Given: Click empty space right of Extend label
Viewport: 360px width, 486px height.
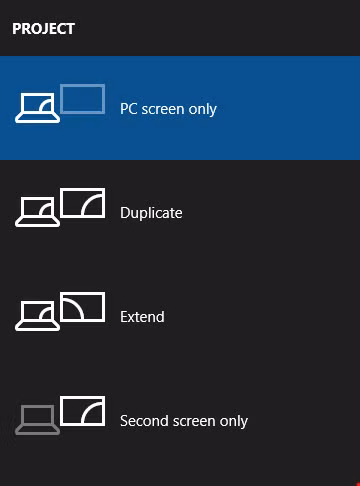Looking at the screenshot, I should point(263,316).
